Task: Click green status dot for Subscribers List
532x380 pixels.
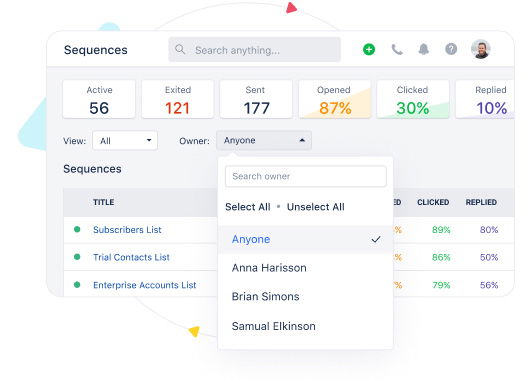Action: 77,229
